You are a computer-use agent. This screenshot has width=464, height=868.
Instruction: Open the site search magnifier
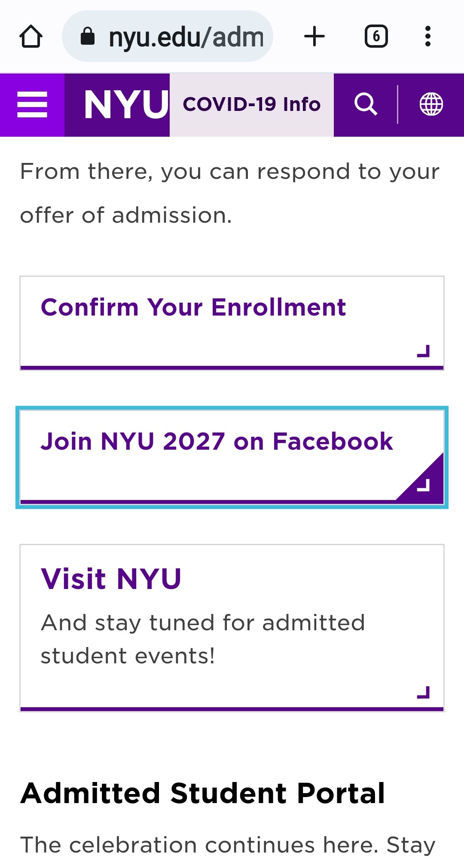(366, 104)
